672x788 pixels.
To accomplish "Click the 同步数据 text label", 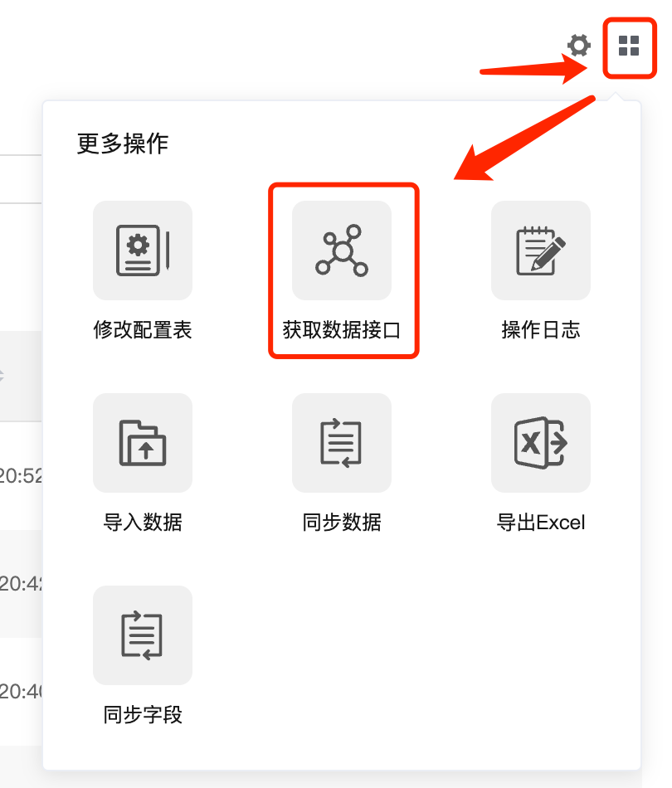I will click(x=342, y=523).
